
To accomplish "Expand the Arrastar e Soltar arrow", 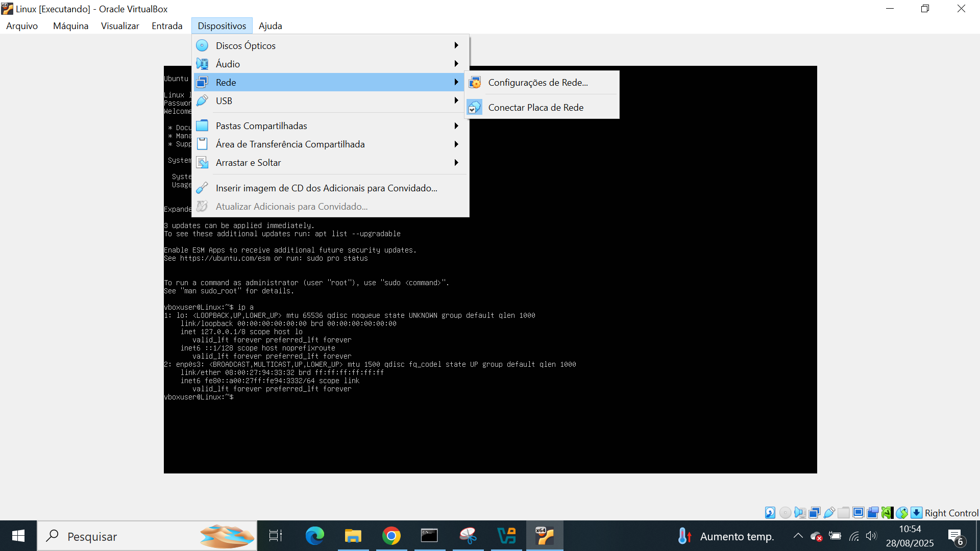I will 456,162.
